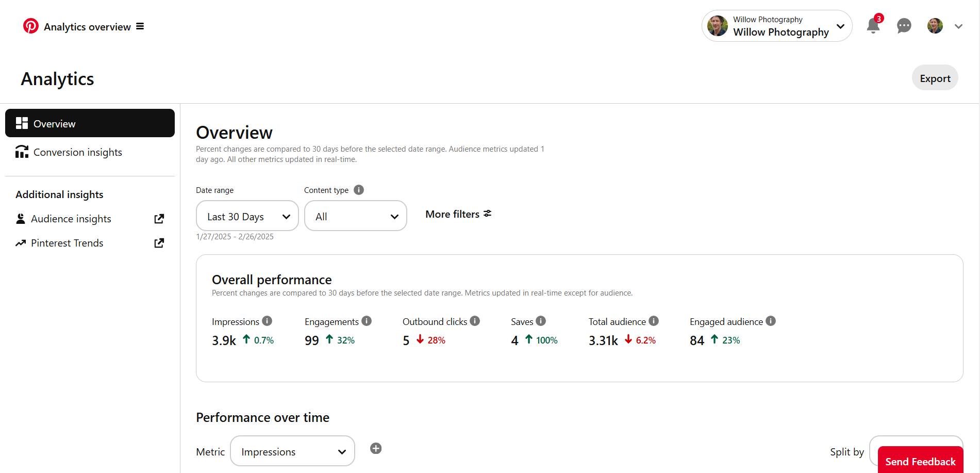Open the messages icon
The width and height of the screenshot is (980, 473).
pos(904,26)
